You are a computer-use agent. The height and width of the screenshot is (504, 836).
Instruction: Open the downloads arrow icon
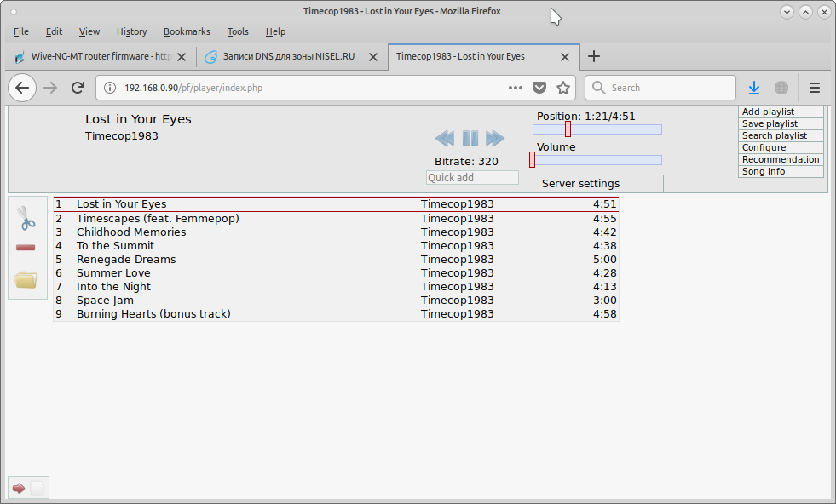754,88
